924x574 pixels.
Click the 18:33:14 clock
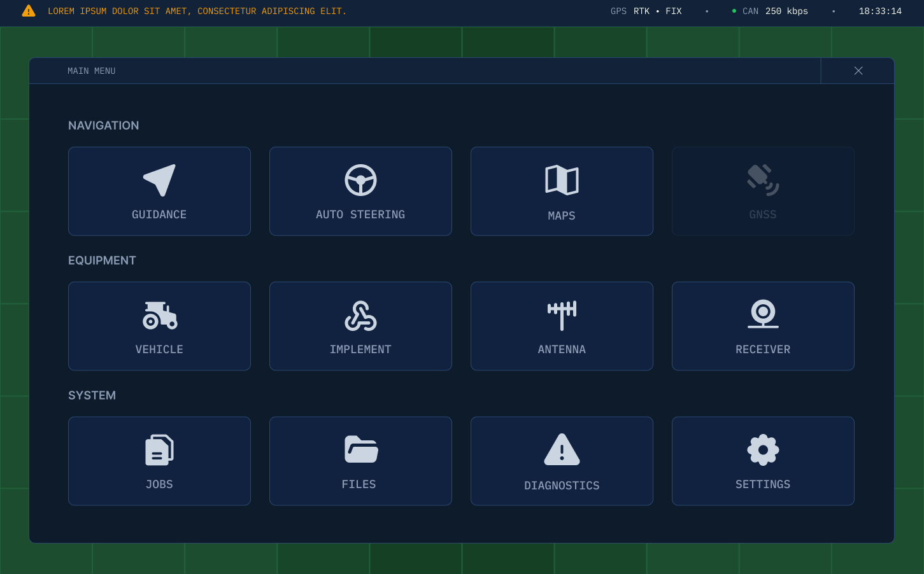[880, 11]
